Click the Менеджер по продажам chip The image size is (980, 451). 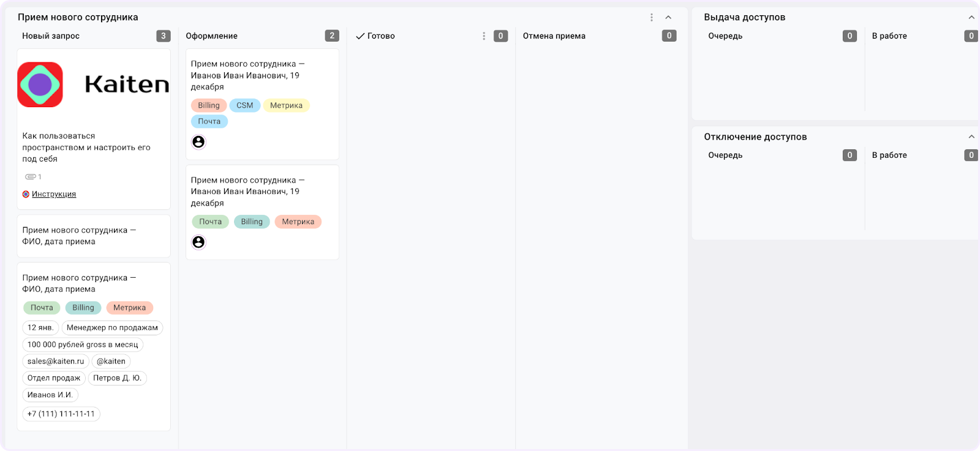tap(112, 328)
